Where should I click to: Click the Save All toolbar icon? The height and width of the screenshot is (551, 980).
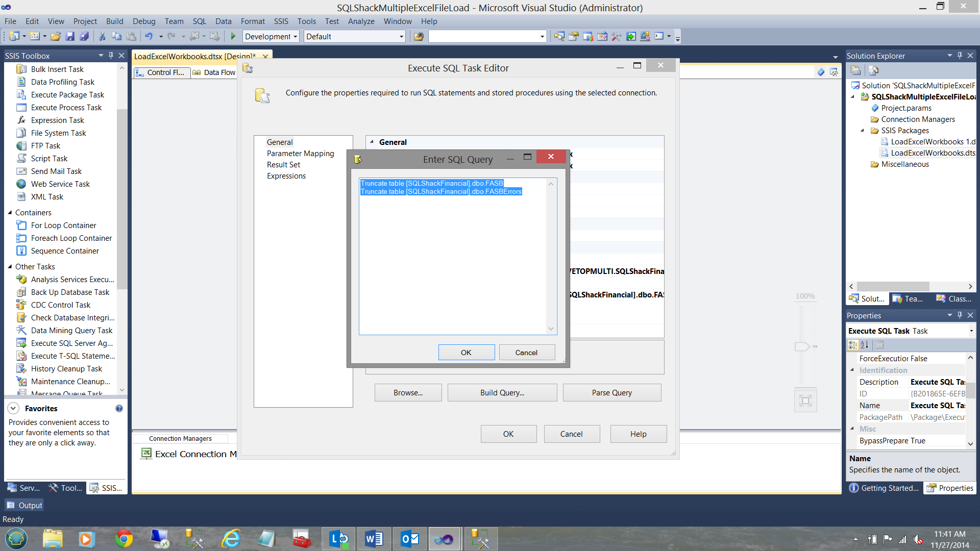(85, 36)
